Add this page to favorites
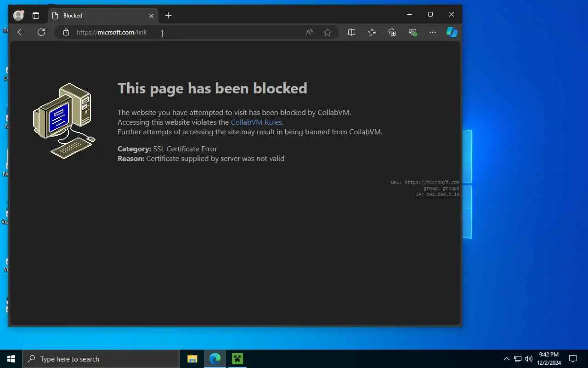 click(x=328, y=32)
